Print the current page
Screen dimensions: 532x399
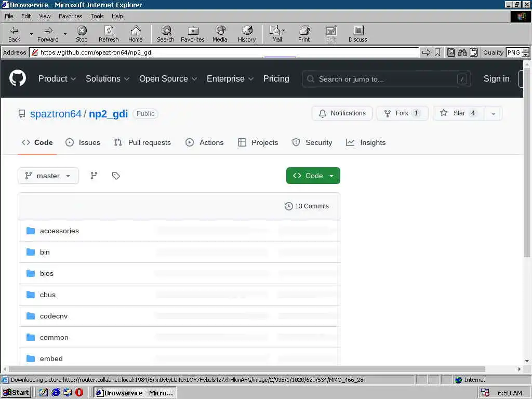(x=304, y=34)
